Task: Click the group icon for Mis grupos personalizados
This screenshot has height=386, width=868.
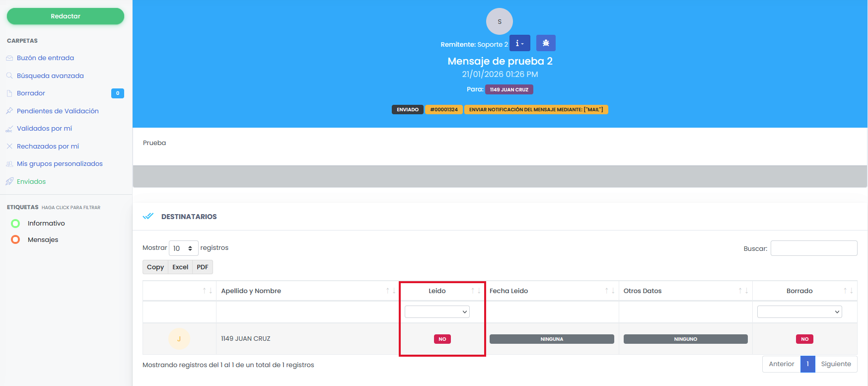Action: click(9, 164)
